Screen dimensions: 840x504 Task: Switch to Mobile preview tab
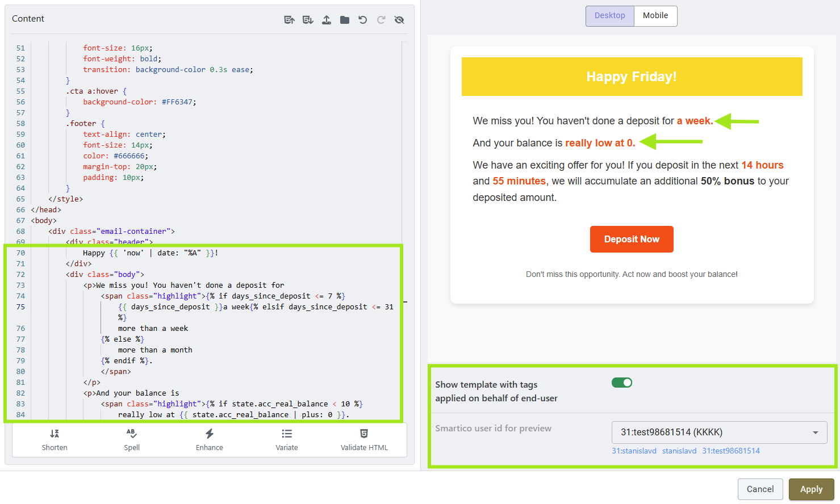click(x=655, y=16)
